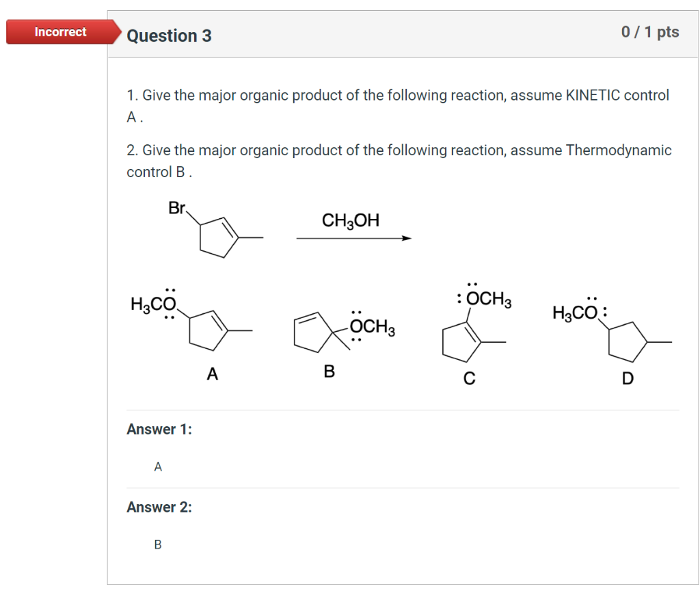This screenshot has height=589, width=700.
Task: Click the starting material with Br substituent
Action: point(214,233)
